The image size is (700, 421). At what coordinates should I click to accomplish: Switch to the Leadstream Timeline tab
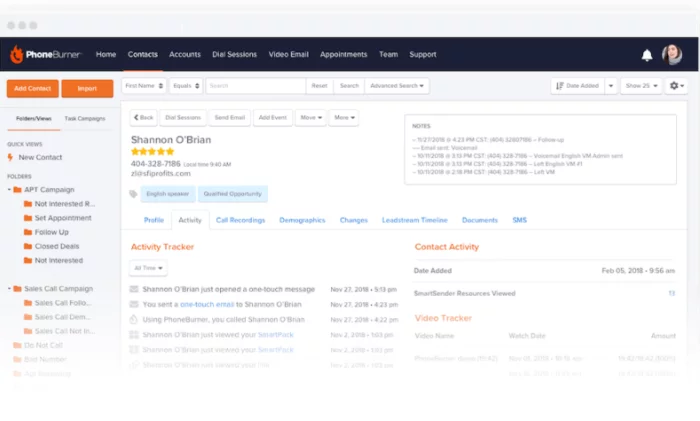pyautogui.click(x=414, y=220)
